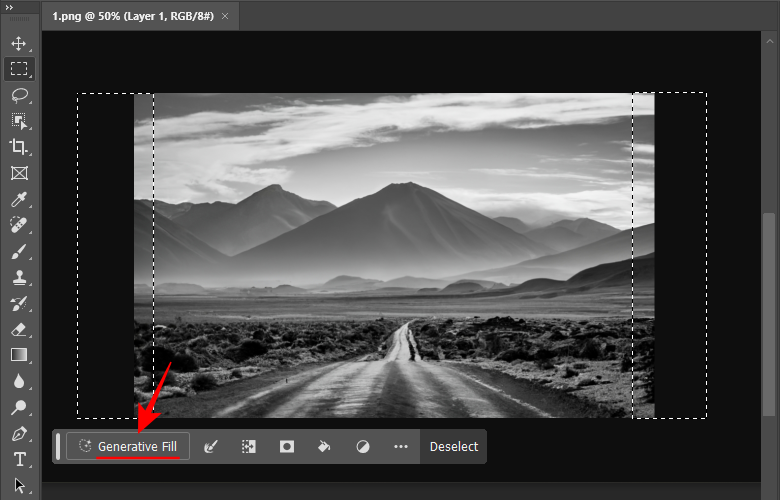The width and height of the screenshot is (780, 500).
Task: Create mask from selection icon
Action: click(287, 447)
